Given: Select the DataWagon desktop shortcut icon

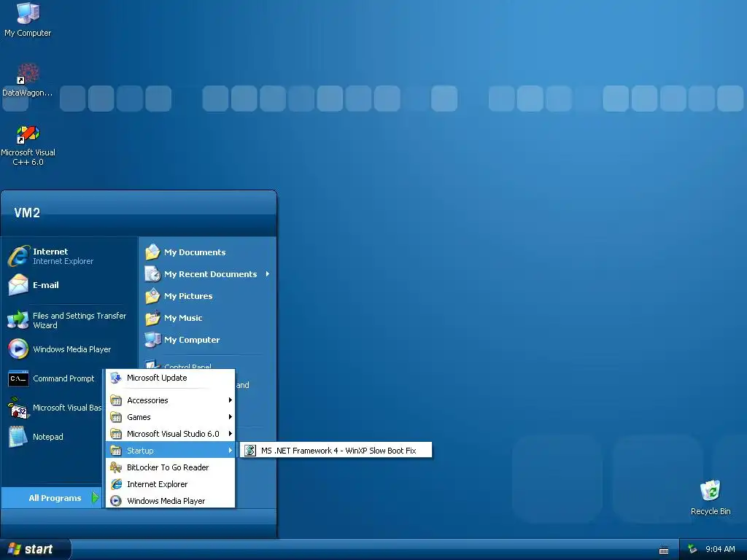Looking at the screenshot, I should [28, 74].
